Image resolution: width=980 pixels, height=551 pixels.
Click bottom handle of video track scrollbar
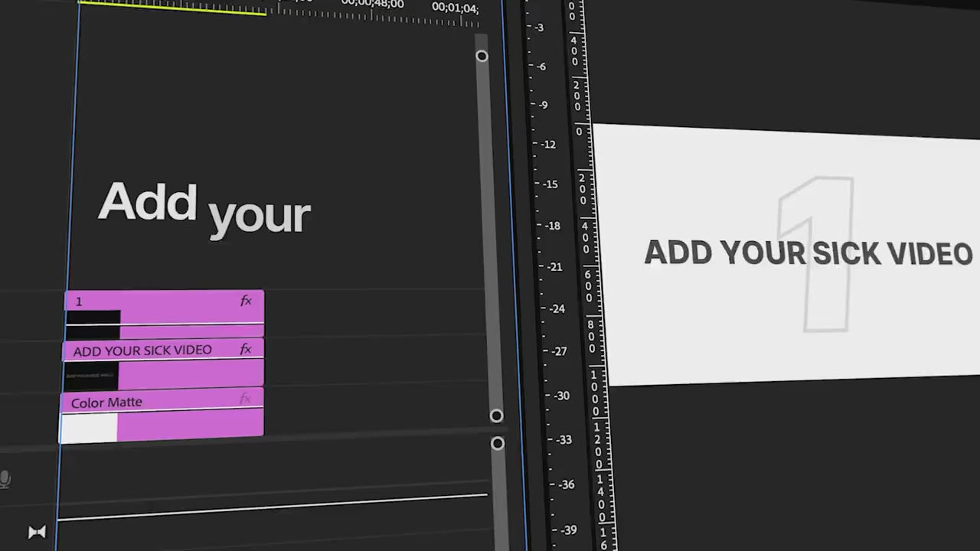(496, 416)
